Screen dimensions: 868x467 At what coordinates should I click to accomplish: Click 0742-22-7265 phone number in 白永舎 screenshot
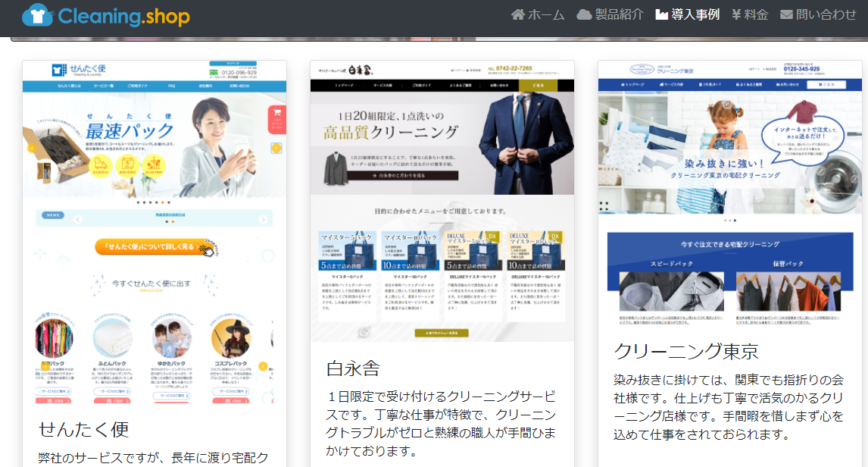point(514,69)
